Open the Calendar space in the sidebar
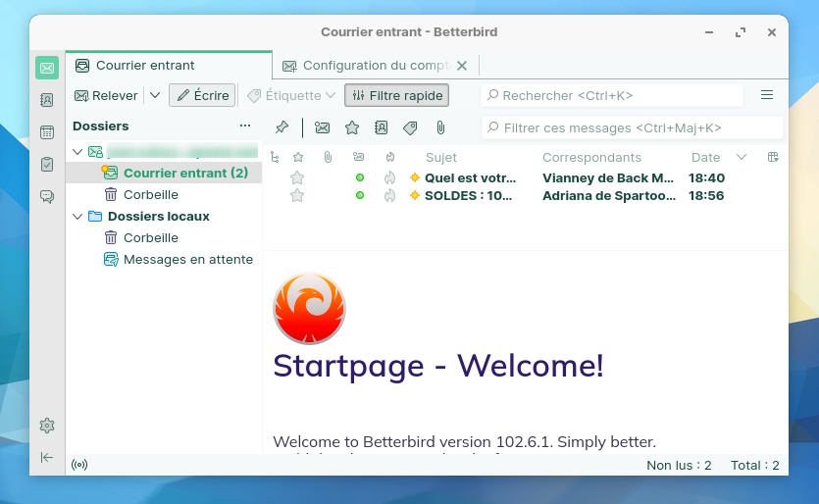819x504 pixels. (x=46, y=132)
